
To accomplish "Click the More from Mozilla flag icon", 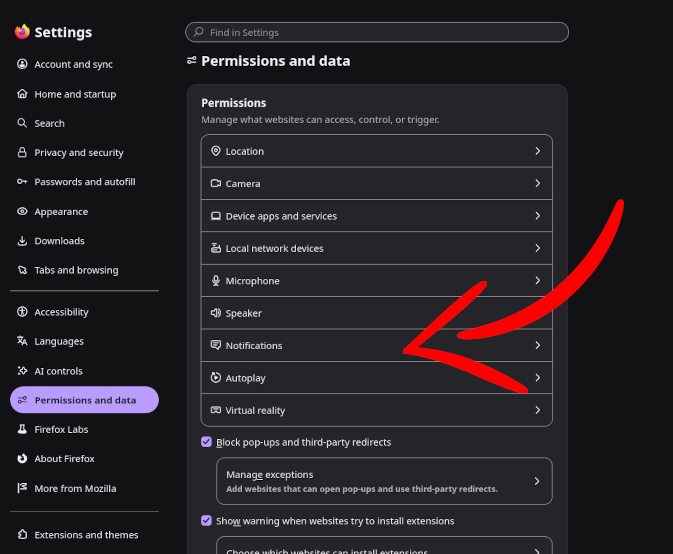I will click(x=22, y=488).
